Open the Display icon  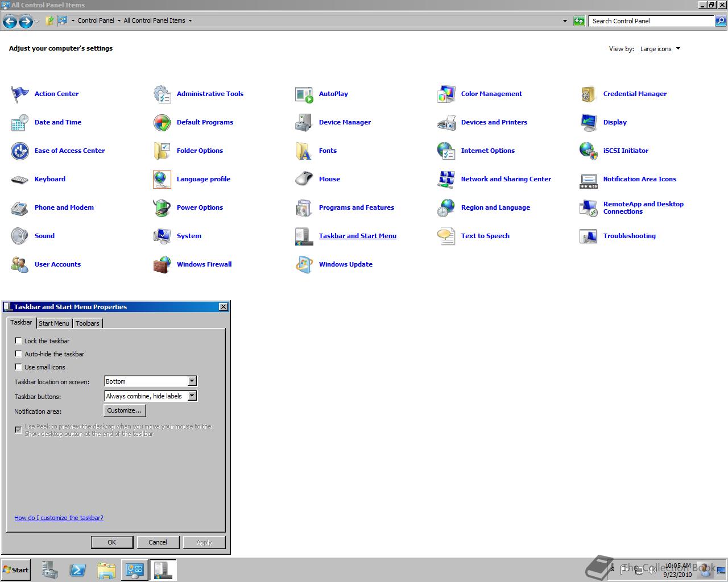click(589, 122)
